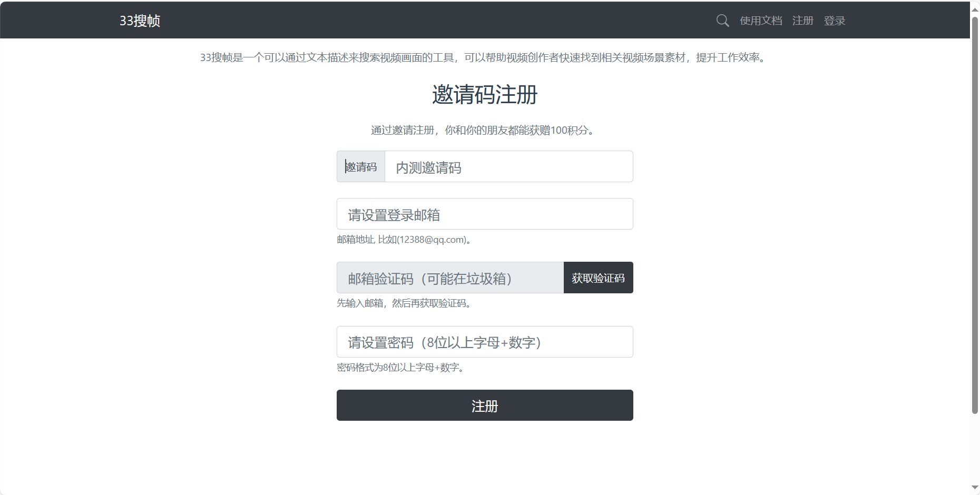Submit the form with the wide 注册 button

point(485,405)
